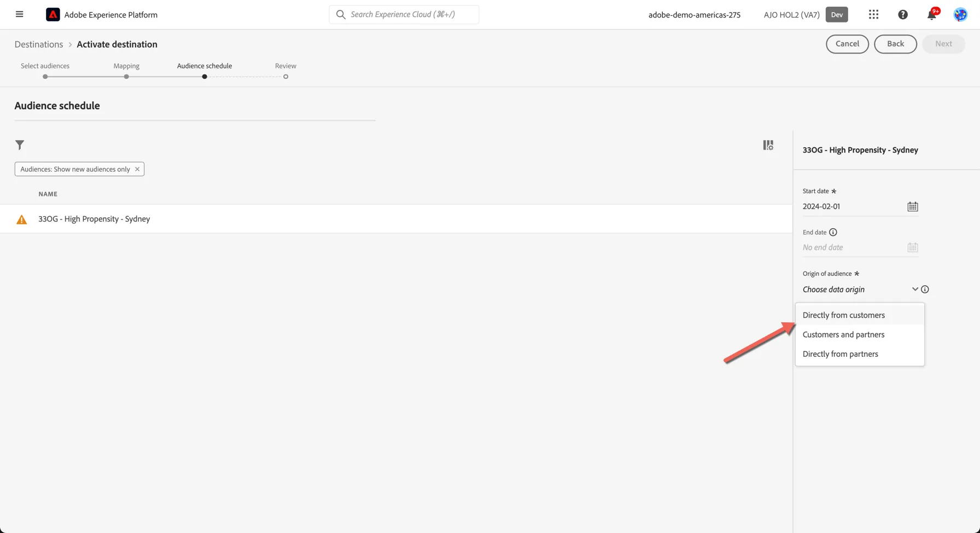Click the Cancel button

847,44
